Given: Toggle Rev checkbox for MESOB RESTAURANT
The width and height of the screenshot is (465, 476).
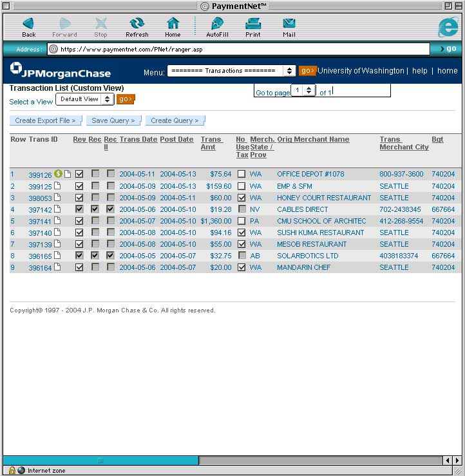Looking at the screenshot, I should (79, 244).
